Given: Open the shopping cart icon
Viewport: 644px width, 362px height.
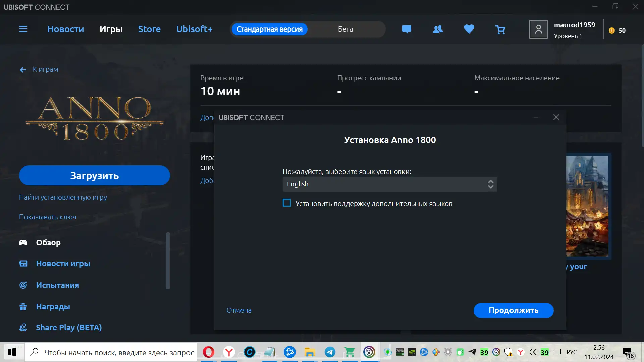Looking at the screenshot, I should point(500,30).
